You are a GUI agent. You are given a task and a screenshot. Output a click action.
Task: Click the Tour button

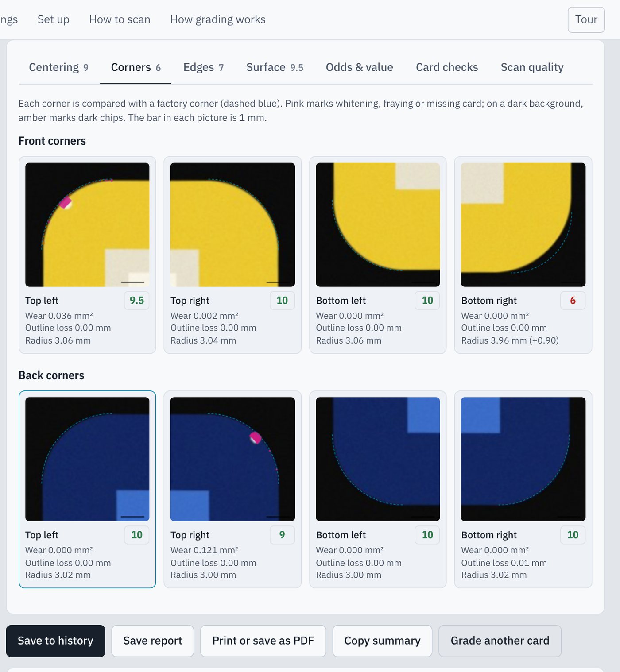(586, 19)
